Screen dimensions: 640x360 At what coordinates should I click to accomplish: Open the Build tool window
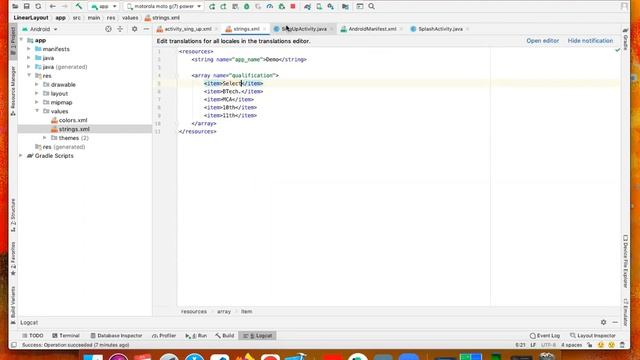click(224, 336)
